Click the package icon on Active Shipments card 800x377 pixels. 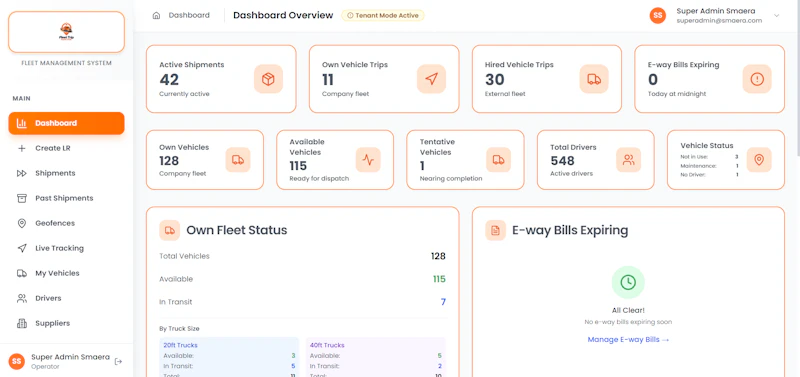[268, 79]
